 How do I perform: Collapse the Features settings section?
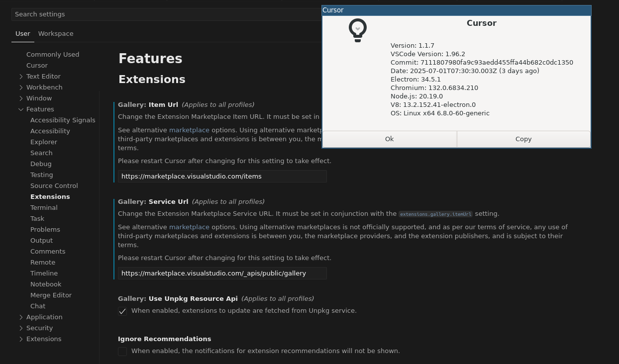(21, 109)
